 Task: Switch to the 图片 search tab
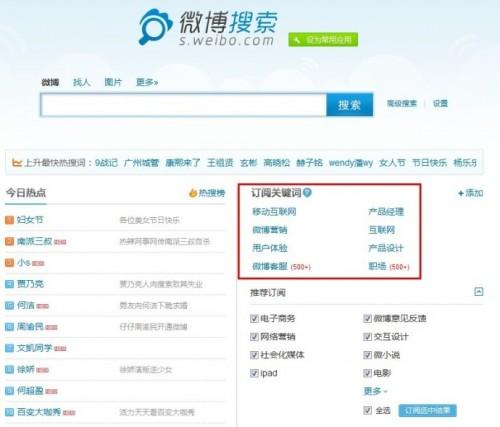point(113,82)
